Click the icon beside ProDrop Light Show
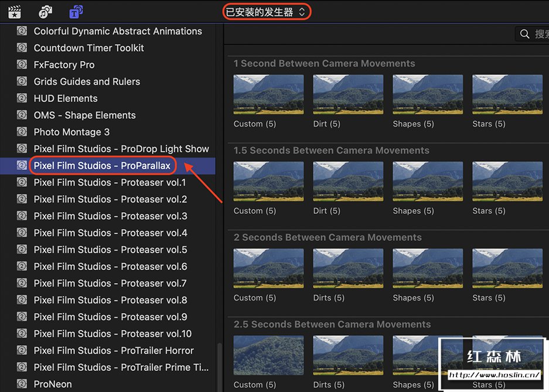The image size is (549, 392). [x=22, y=148]
